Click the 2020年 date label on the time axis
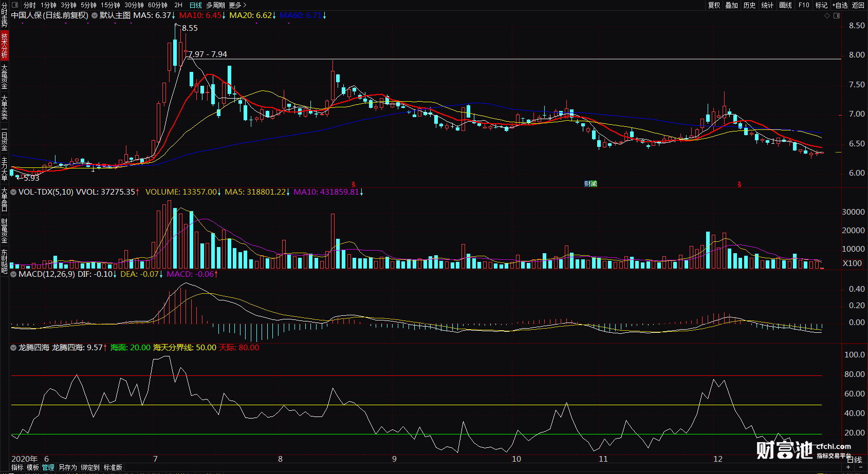 point(25,459)
